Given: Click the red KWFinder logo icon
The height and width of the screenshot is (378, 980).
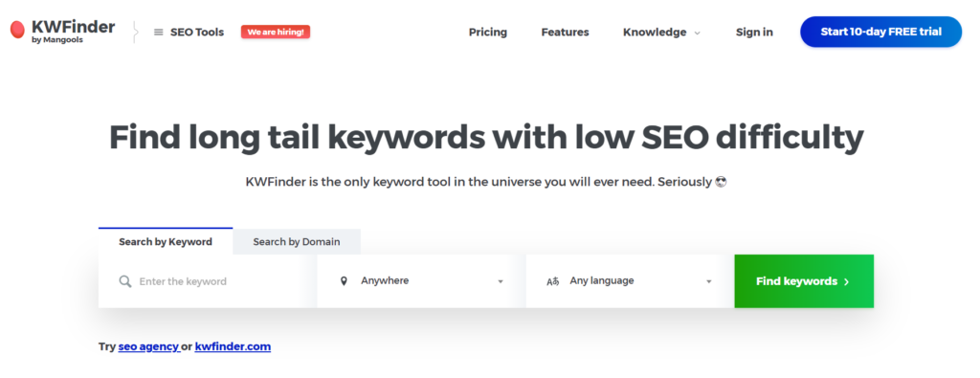Looking at the screenshot, I should 17,30.
